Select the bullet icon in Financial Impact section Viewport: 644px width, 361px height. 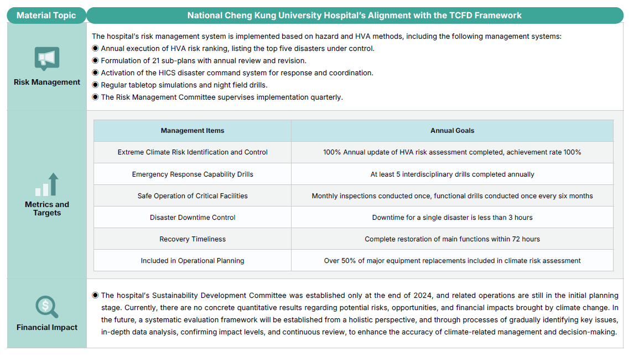[x=94, y=295]
